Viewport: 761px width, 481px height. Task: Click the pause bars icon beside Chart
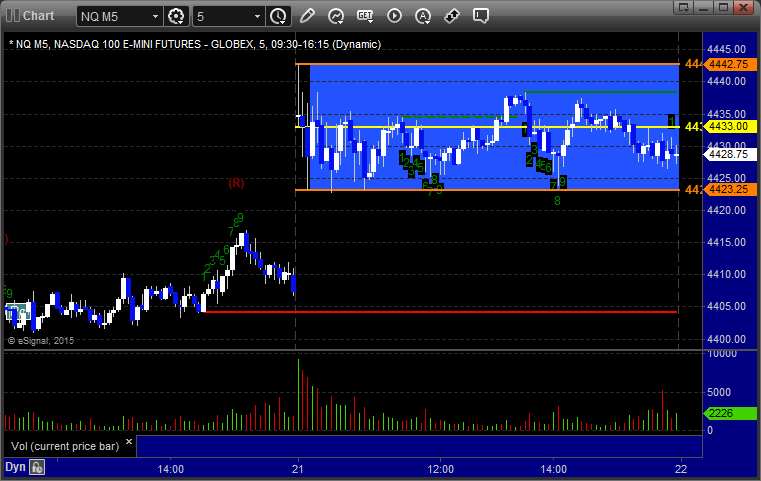click(13, 16)
